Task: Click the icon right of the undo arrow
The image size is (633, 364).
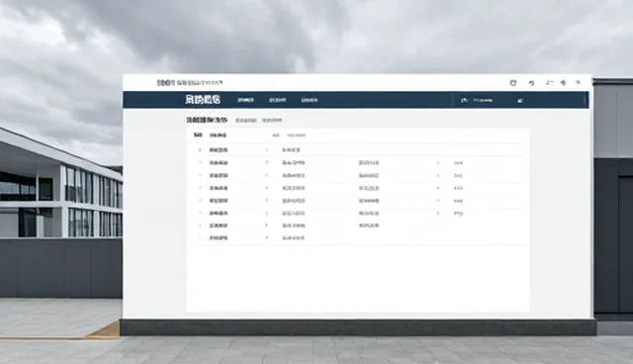Action: [x=549, y=82]
